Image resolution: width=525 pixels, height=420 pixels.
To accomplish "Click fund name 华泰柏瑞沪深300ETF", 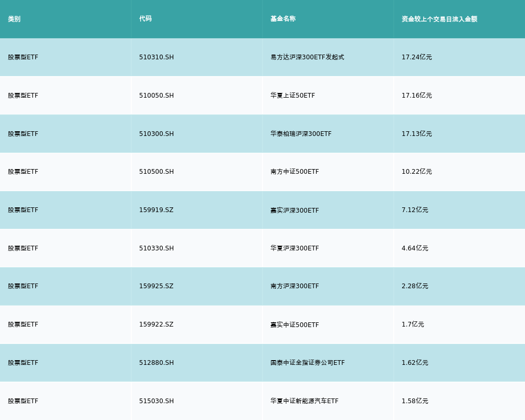I will click(x=301, y=134).
